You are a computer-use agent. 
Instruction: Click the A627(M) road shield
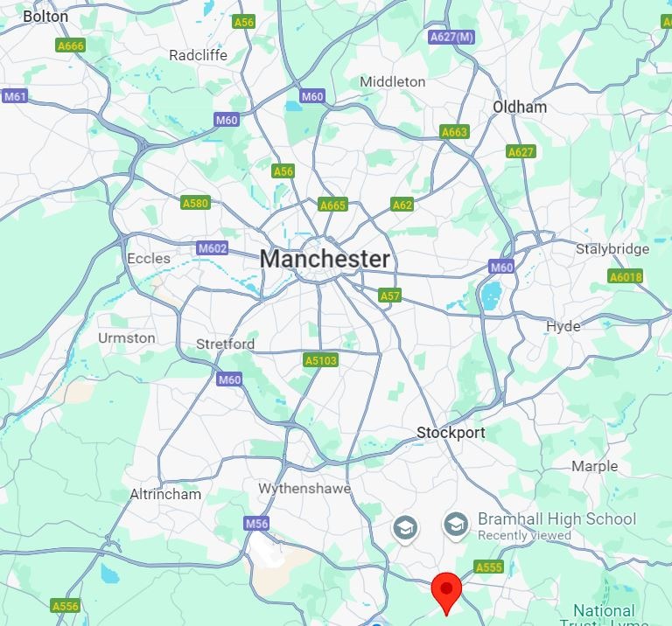(451, 38)
